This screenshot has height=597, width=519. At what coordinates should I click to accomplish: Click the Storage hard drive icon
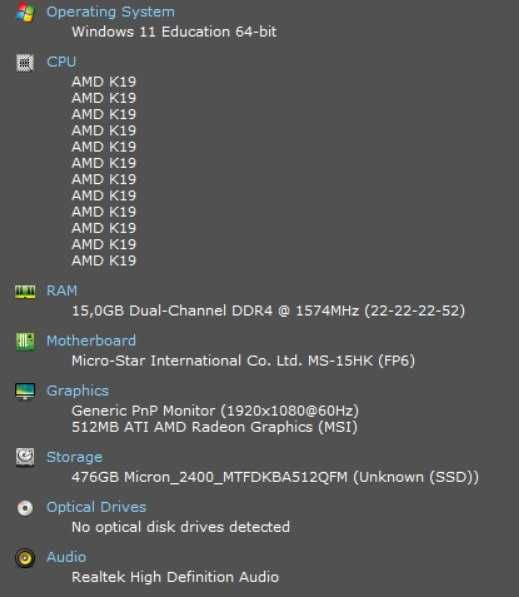click(25, 457)
